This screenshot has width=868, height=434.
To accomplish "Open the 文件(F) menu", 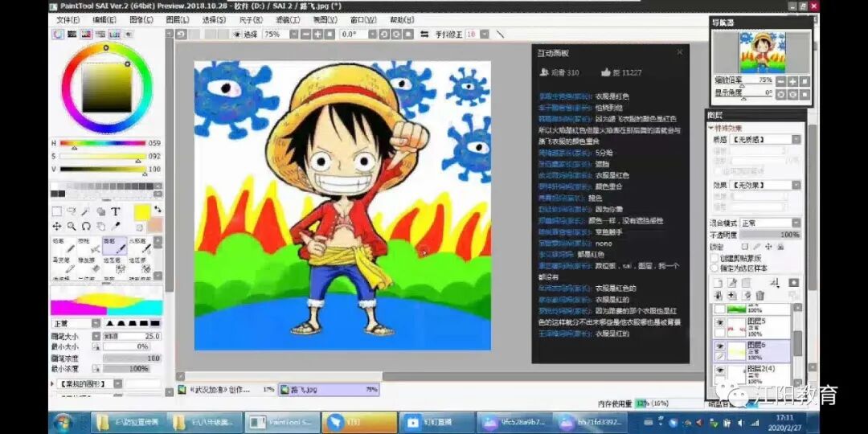I will (68, 19).
